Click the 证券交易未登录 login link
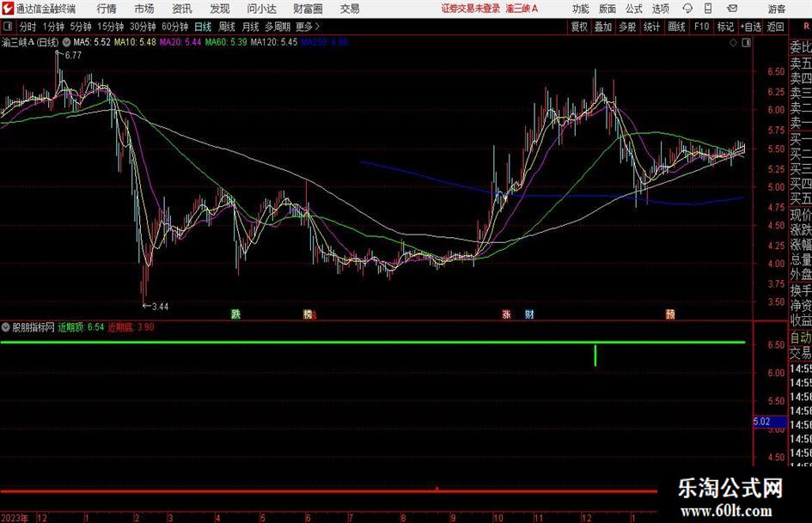 click(x=471, y=9)
